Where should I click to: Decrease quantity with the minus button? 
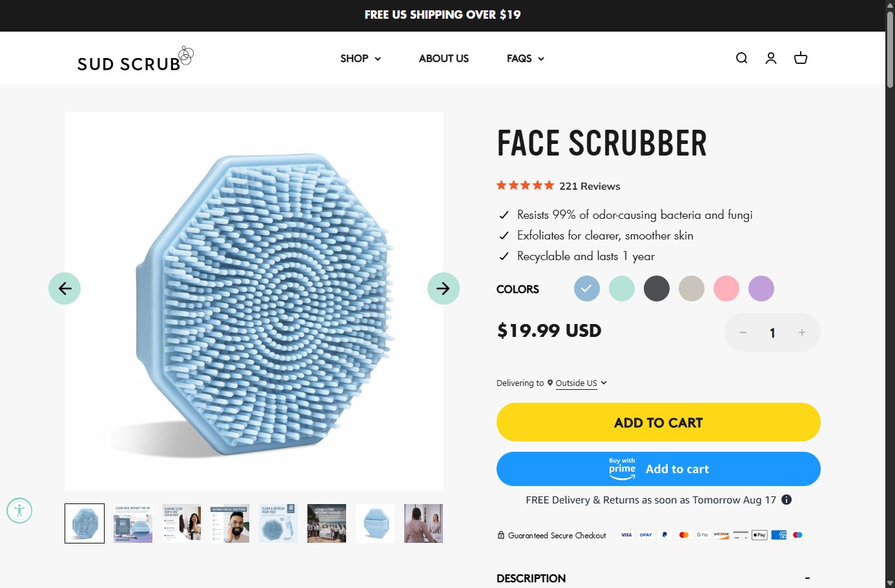[743, 332]
